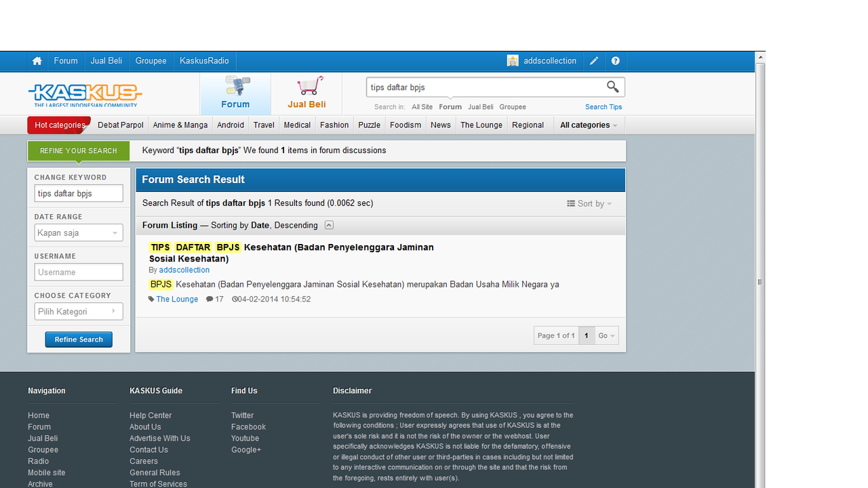868x488 pixels.
Task: Click the magnifier search icon
Action: click(x=613, y=87)
